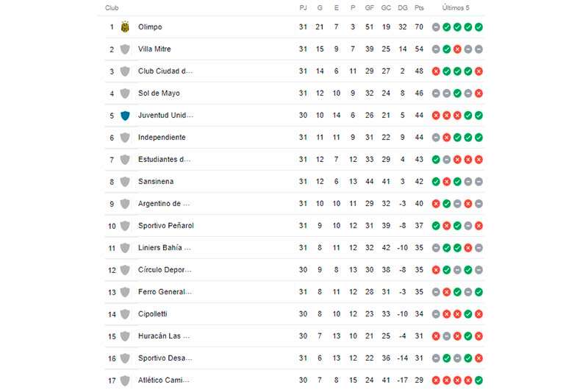Select the Villa Mitre table row name

[154, 49]
